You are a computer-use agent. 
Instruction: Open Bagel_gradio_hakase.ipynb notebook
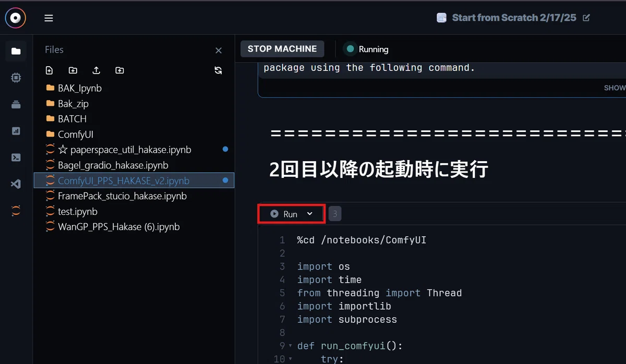[134, 165]
